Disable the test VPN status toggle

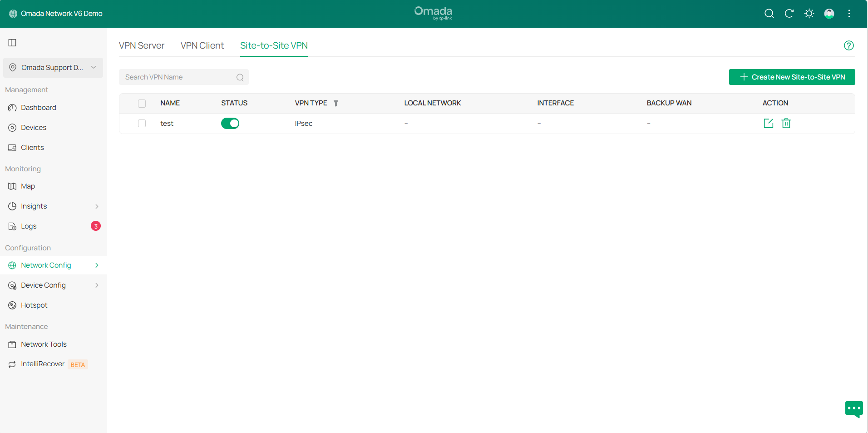230,124
